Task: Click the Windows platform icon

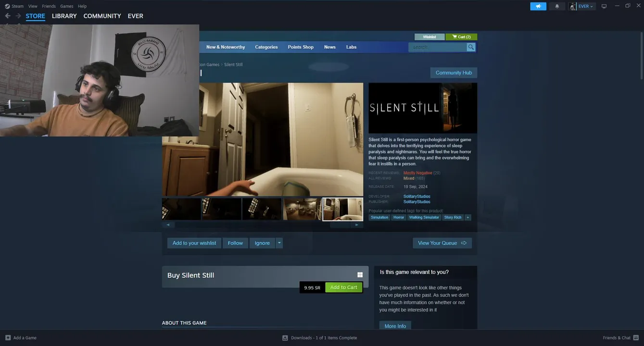Action: point(360,275)
